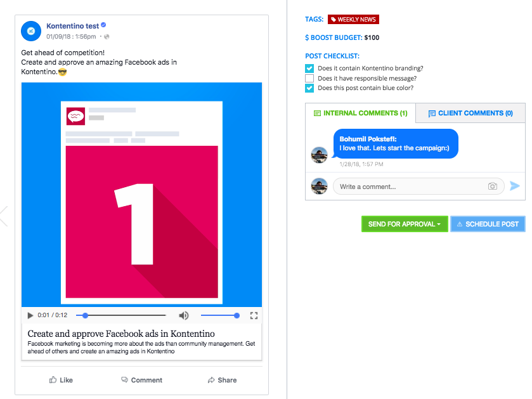This screenshot has width=532, height=399.
Task: Check 'Does it have responsible message?'
Action: 309,79
